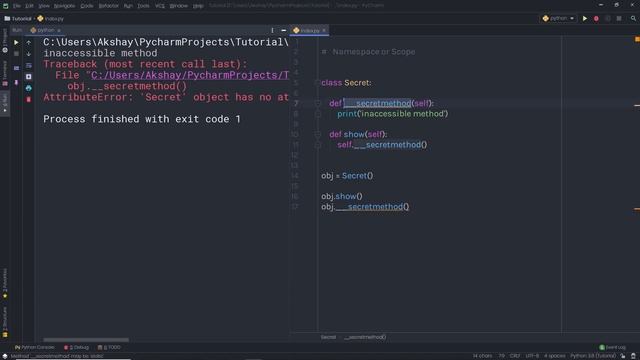
Task: Close the python run tab
Action: pos(59,30)
